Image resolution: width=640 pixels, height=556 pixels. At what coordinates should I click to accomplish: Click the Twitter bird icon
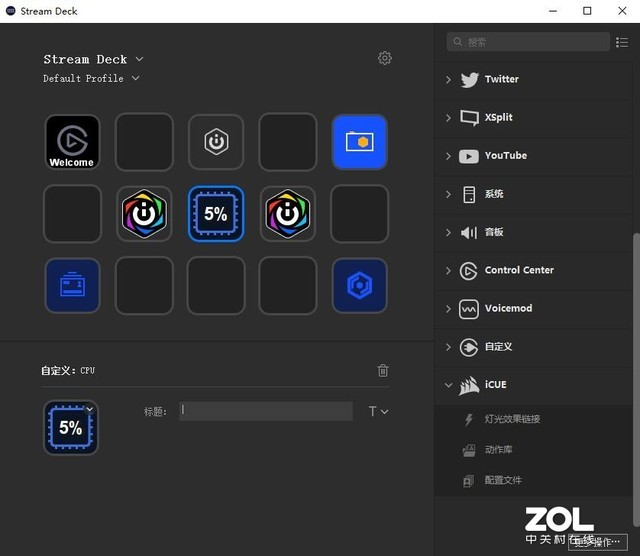tap(469, 79)
